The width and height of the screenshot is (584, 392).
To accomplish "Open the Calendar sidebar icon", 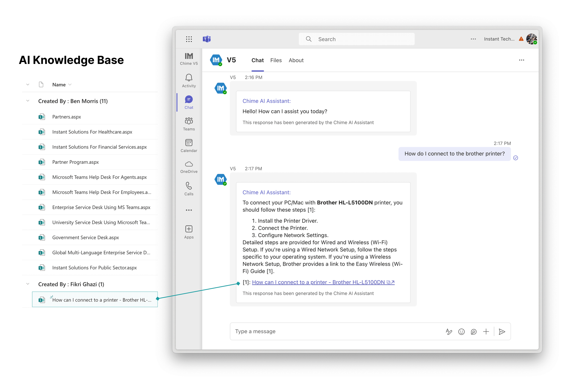I will [x=189, y=143].
